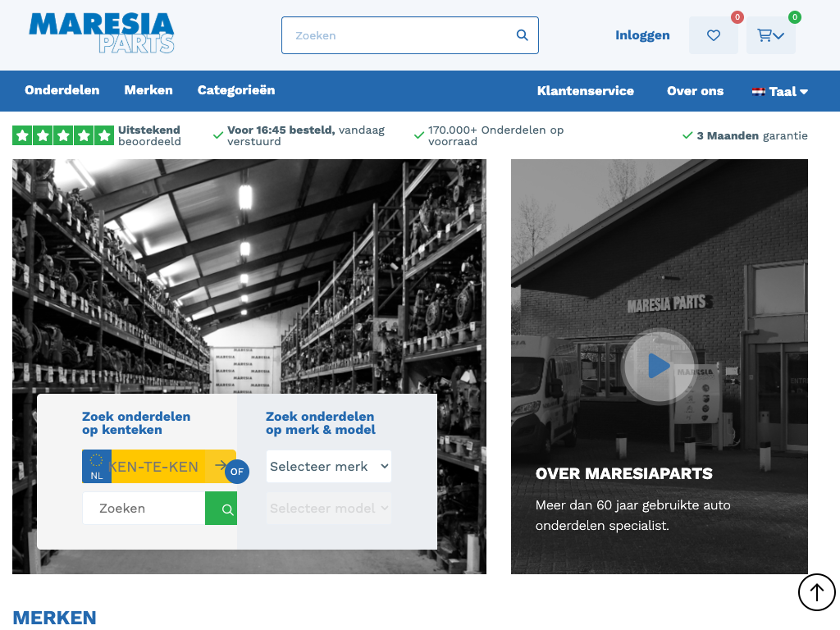
Task: Open the Onderdelen menu
Action: (x=62, y=90)
